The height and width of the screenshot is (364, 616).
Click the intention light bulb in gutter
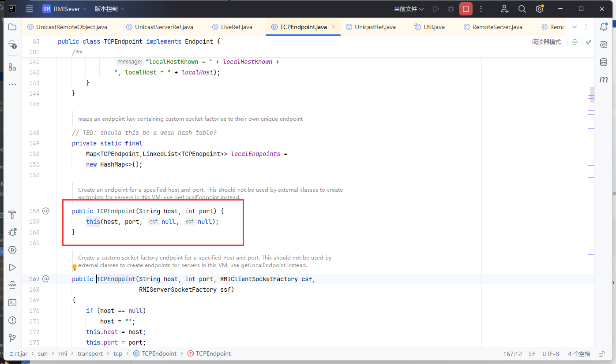click(x=75, y=267)
